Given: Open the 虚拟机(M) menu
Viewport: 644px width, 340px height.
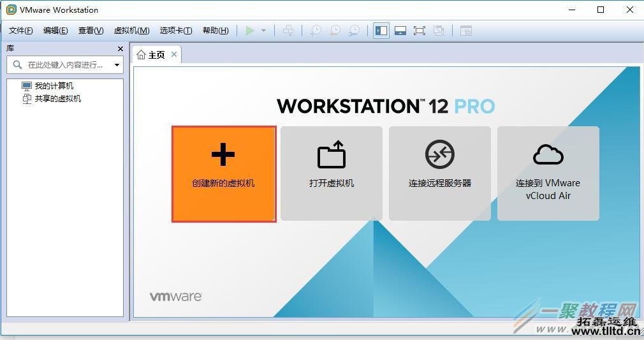Looking at the screenshot, I should [x=131, y=31].
